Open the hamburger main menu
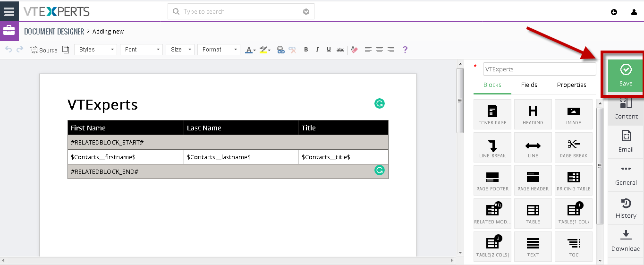 [9, 11]
